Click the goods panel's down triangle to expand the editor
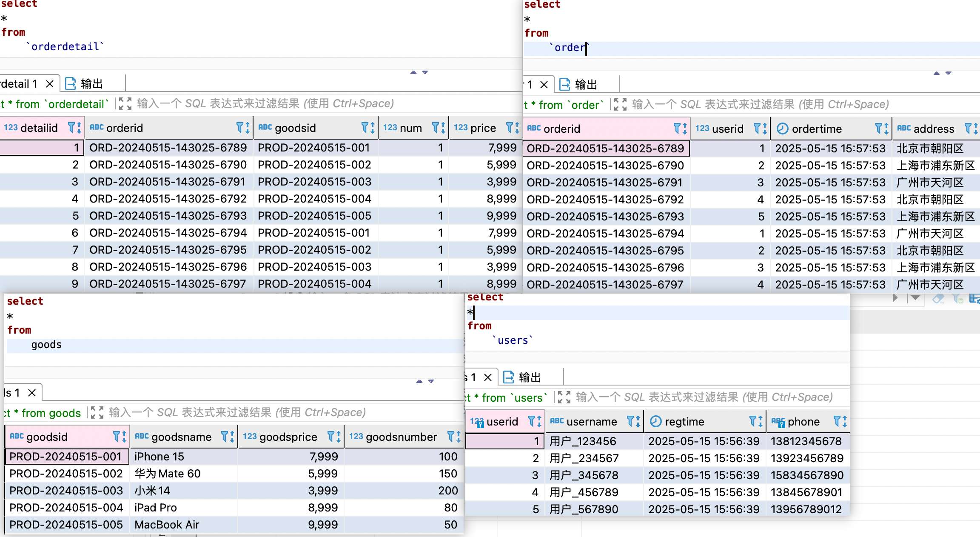The height and width of the screenshot is (537, 980). [x=431, y=381]
